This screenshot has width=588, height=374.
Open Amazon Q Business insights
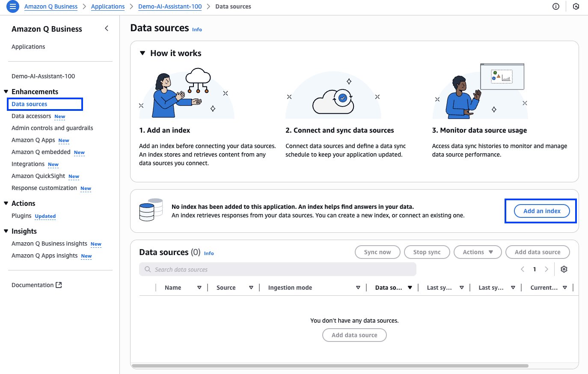(x=49, y=243)
